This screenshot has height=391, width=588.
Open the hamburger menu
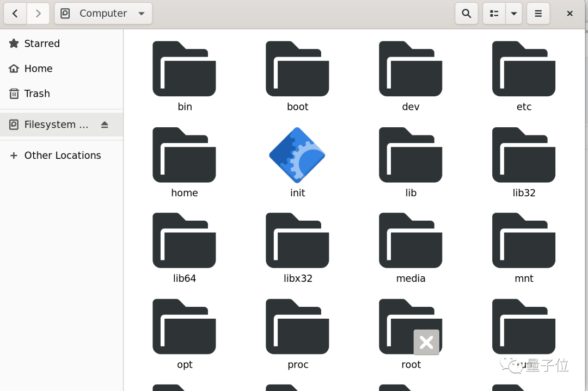538,14
